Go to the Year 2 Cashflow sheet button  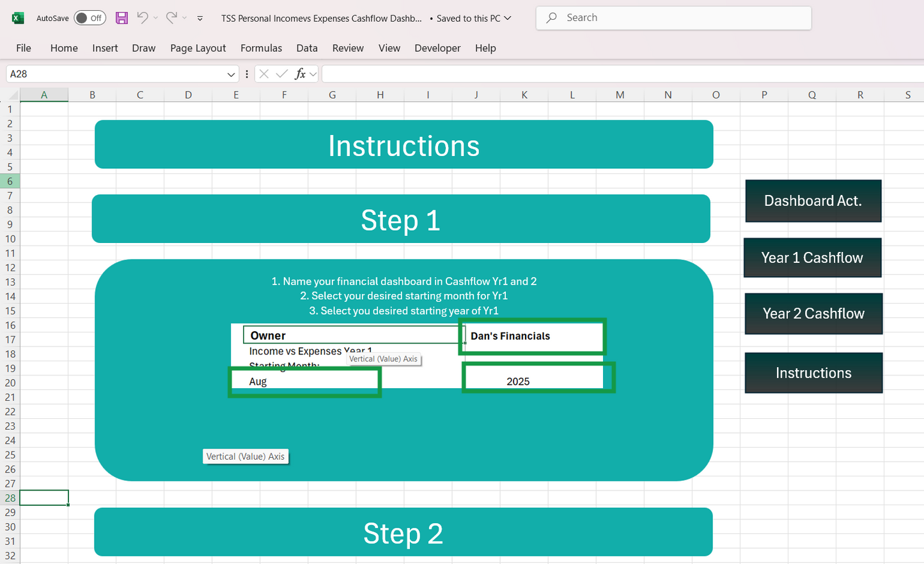(x=813, y=313)
